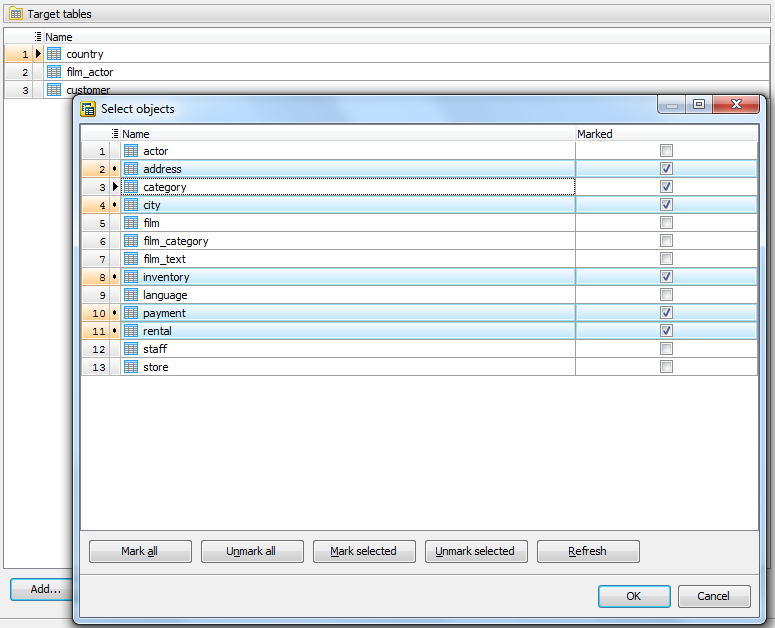Click Unmark selected button
Viewport: 775px width, 628px height.
(476, 551)
